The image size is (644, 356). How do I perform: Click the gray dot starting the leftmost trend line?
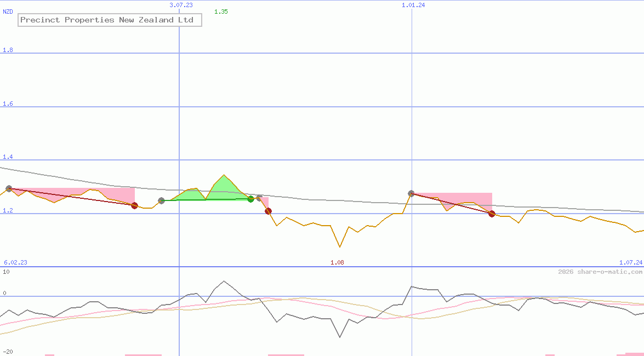pyautogui.click(x=9, y=188)
